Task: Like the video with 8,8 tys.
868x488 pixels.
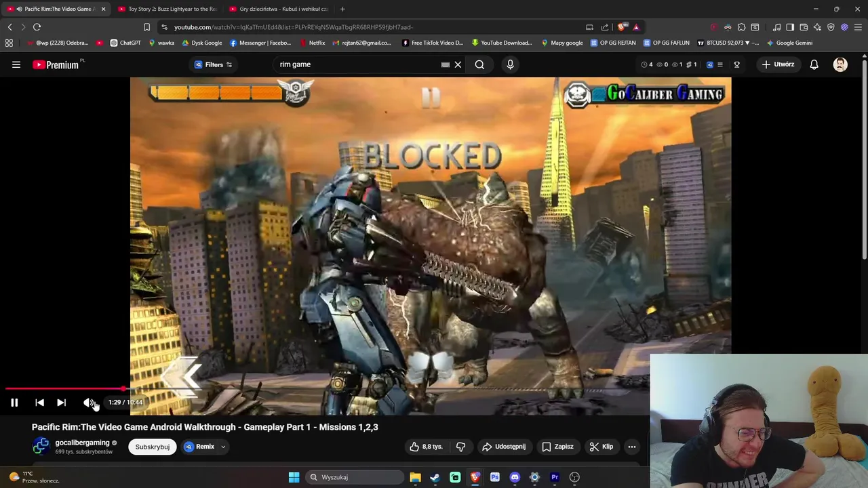Action: [x=426, y=447]
